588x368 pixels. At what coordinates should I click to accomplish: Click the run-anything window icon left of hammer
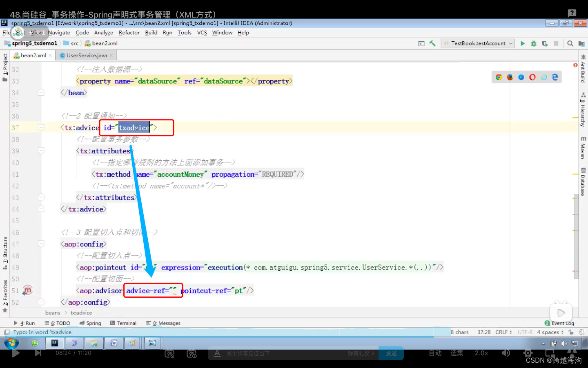(421, 43)
